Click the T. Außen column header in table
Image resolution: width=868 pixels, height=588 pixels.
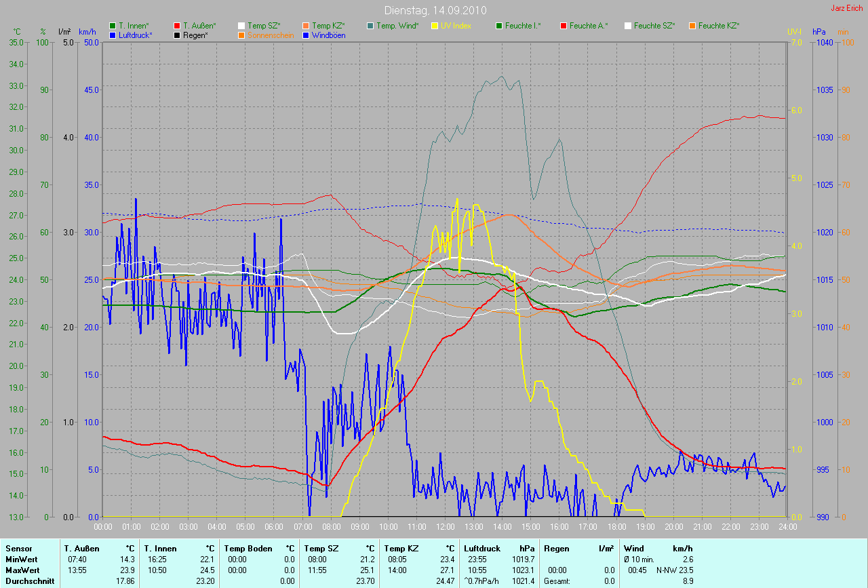pyautogui.click(x=82, y=549)
